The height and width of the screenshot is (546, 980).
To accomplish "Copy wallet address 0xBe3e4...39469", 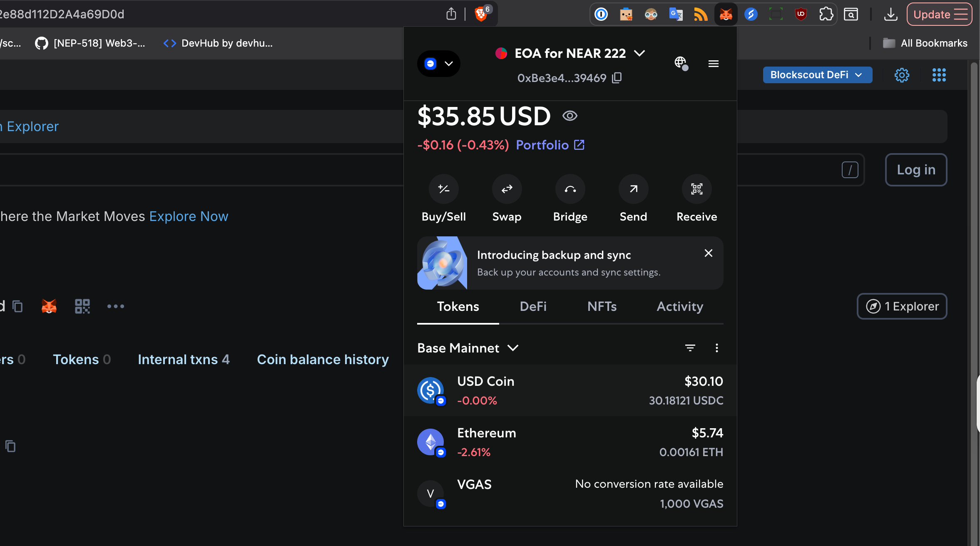I will point(617,77).
